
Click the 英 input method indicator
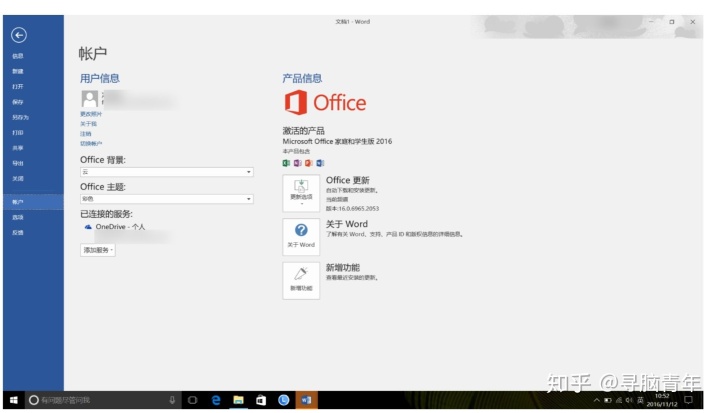[640, 400]
